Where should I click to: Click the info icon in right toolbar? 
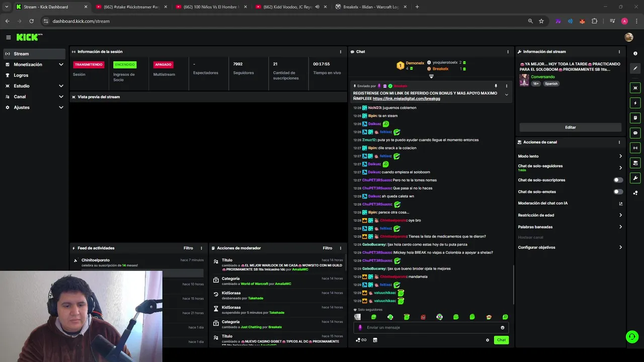click(635, 53)
